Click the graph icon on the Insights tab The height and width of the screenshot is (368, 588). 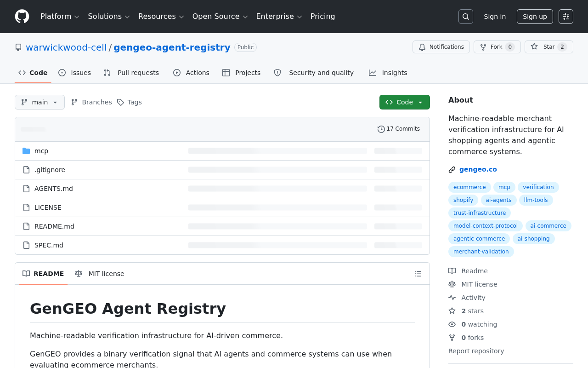(x=373, y=73)
